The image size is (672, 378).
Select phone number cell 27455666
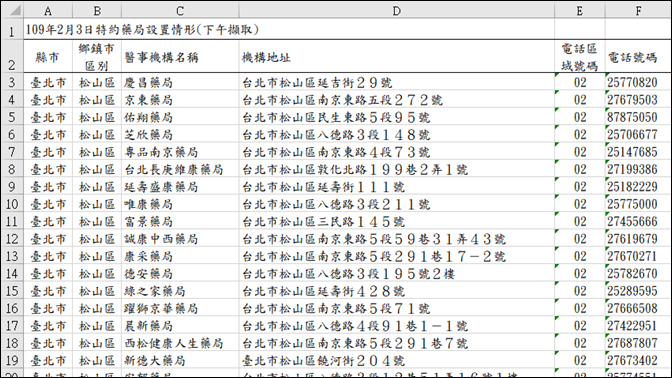(x=638, y=222)
